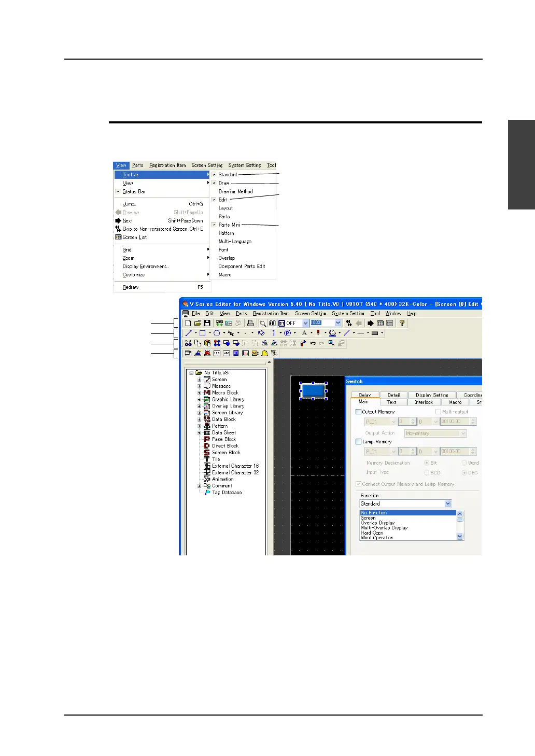Expand the Screen tree node

pos(199,380)
